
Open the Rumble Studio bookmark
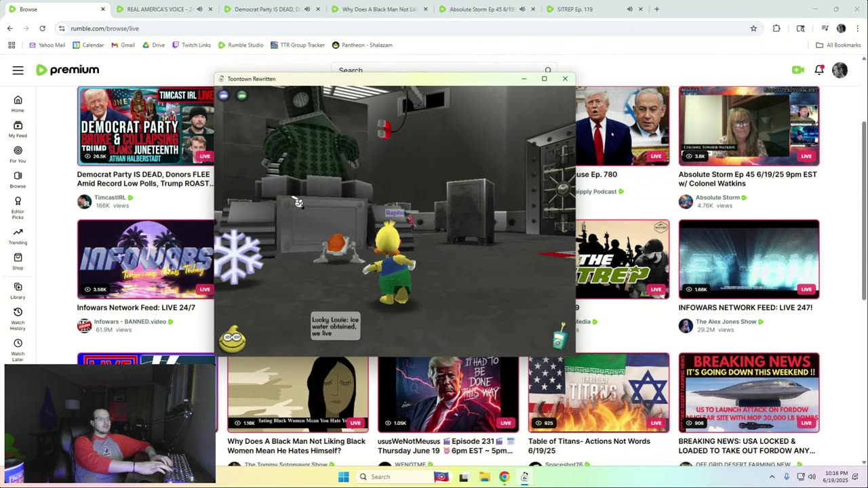coord(241,45)
